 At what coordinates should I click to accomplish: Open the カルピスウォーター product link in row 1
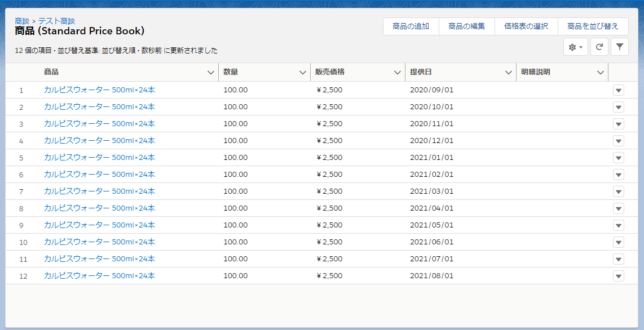pos(99,90)
